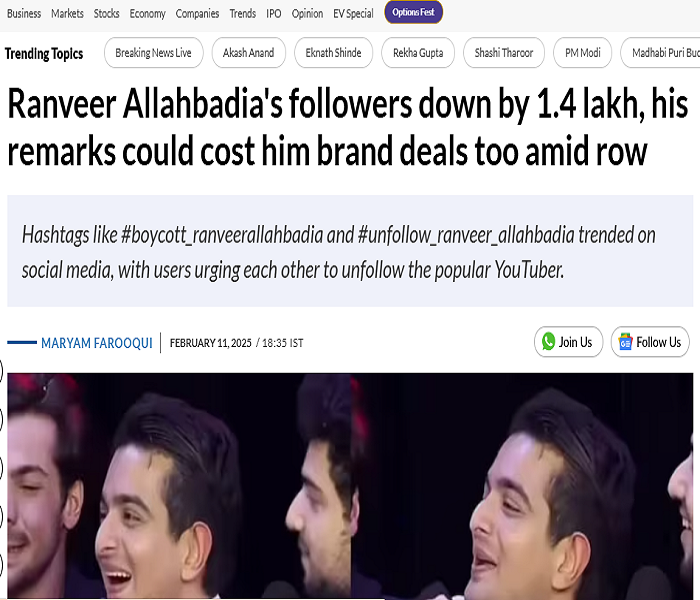700x600 pixels.
Task: Select the Akash Anand trending topic
Action: pos(249,53)
